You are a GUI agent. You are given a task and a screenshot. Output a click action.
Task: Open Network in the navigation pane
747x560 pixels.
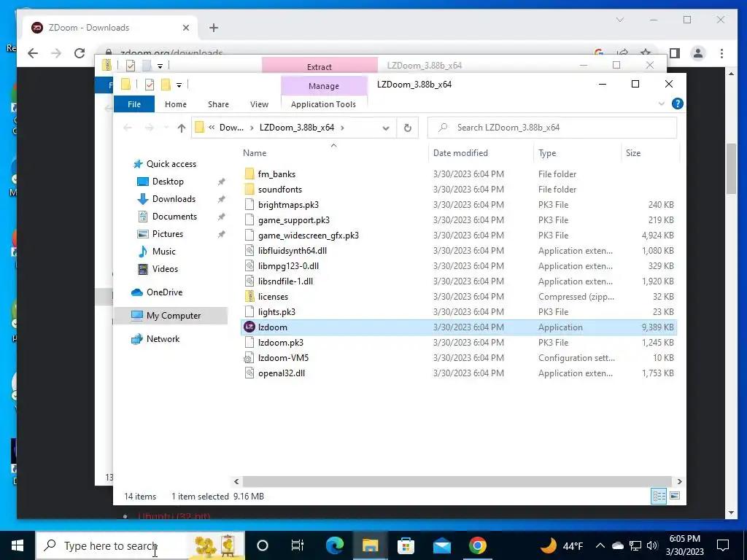click(163, 339)
